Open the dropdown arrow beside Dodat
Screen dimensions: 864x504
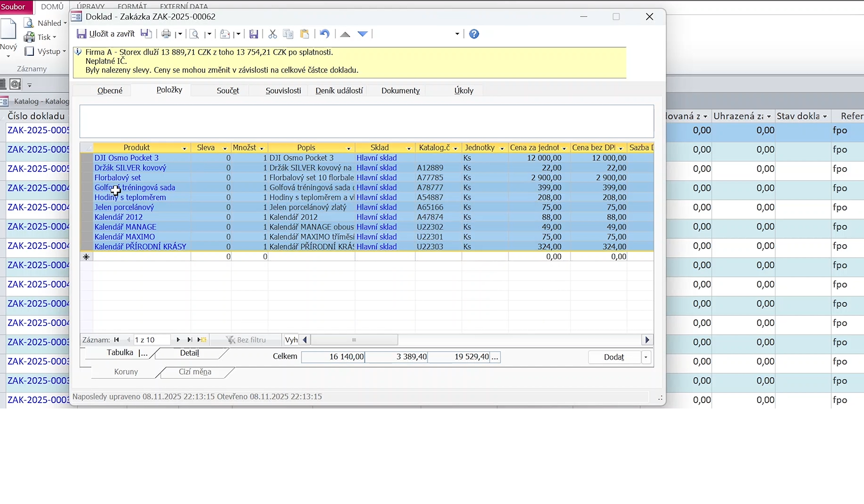[646, 357]
